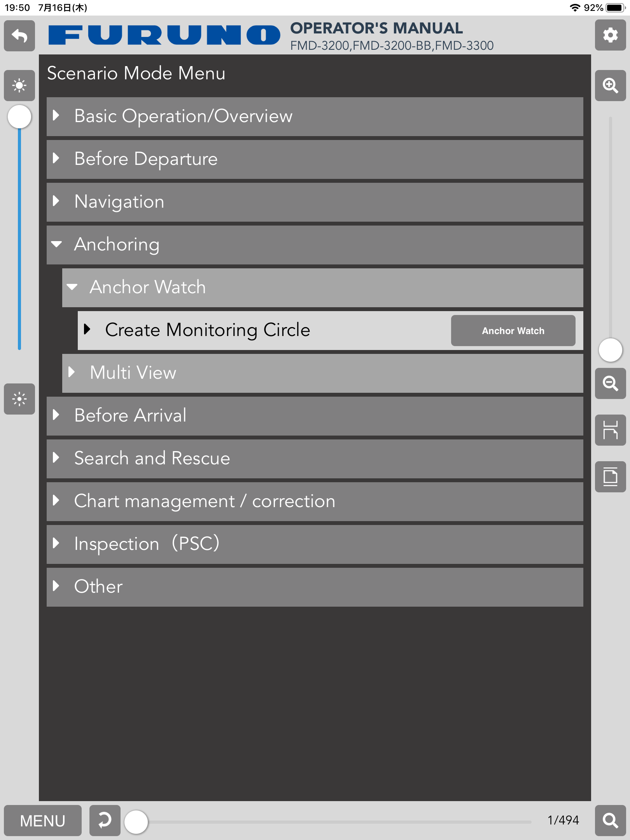Select the fit-to-width page icon
Image resolution: width=630 pixels, height=840 pixels.
pyautogui.click(x=610, y=430)
